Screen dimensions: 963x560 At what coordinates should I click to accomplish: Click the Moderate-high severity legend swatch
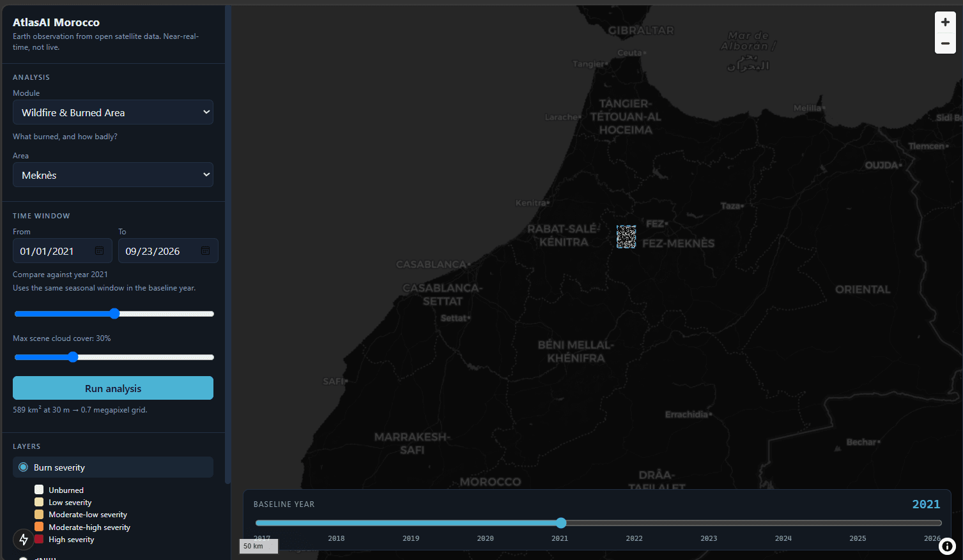click(x=39, y=527)
